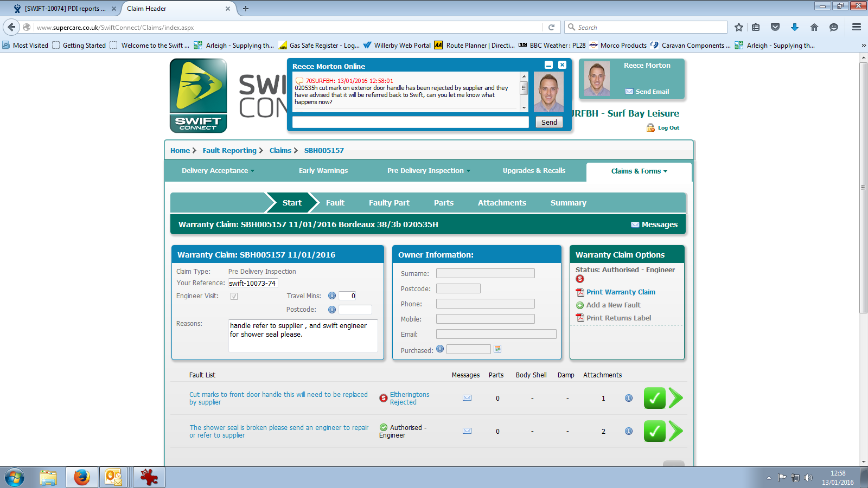Open the Early Warnings menu item
The width and height of the screenshot is (868, 488).
coord(323,171)
